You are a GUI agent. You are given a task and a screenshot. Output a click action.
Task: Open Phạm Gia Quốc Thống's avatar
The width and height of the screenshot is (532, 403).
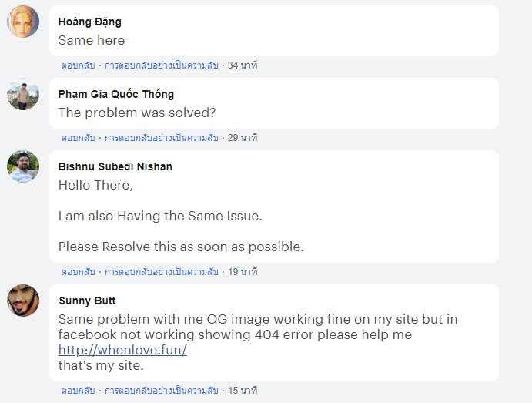[x=23, y=94]
